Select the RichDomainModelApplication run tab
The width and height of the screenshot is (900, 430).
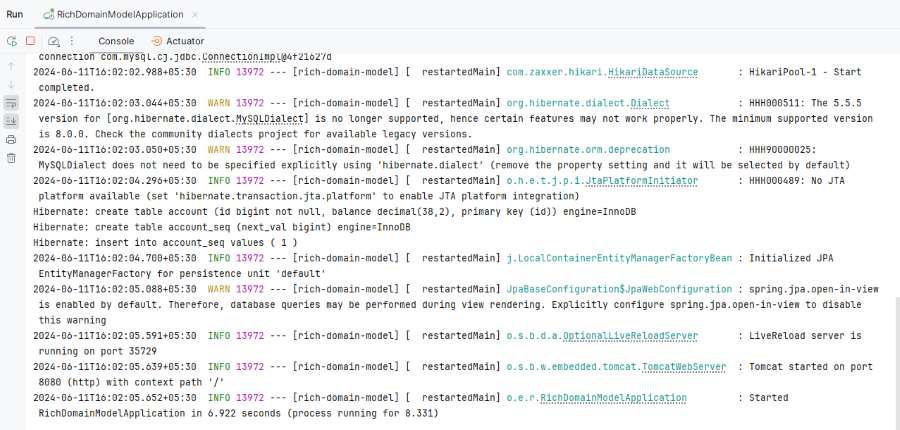[121, 14]
